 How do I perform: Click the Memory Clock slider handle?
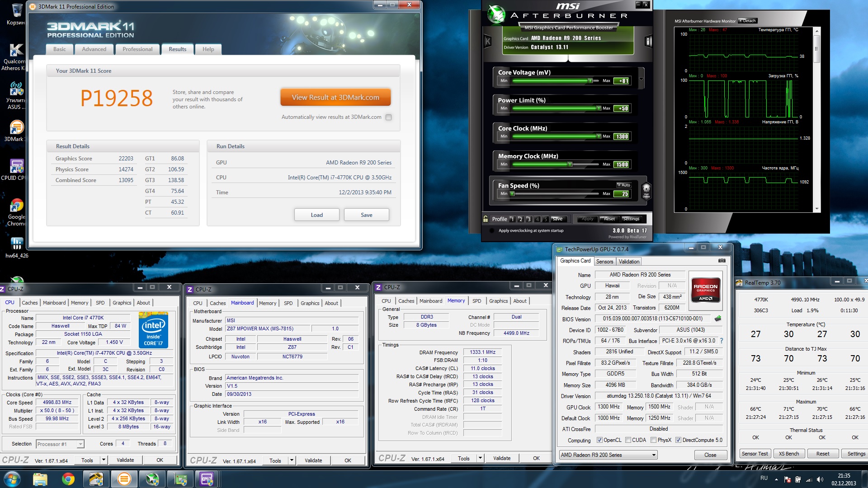pos(570,164)
